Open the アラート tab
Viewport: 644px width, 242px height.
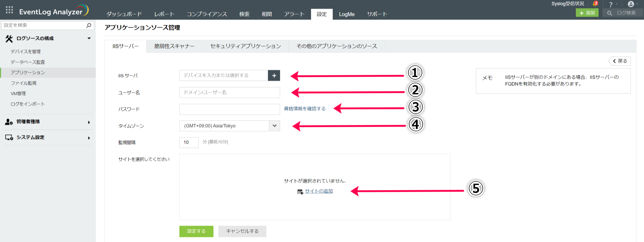pos(294,14)
